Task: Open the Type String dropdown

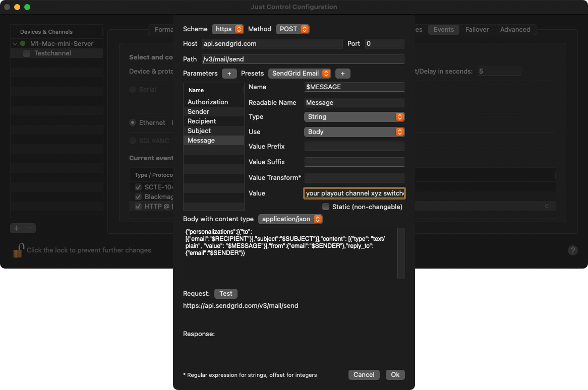Action: [354, 117]
